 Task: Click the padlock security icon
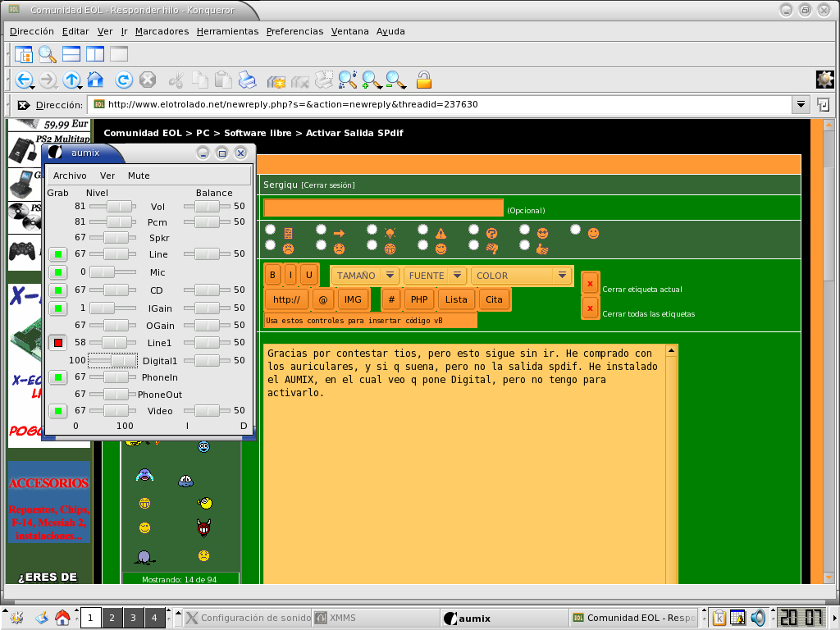click(x=423, y=80)
